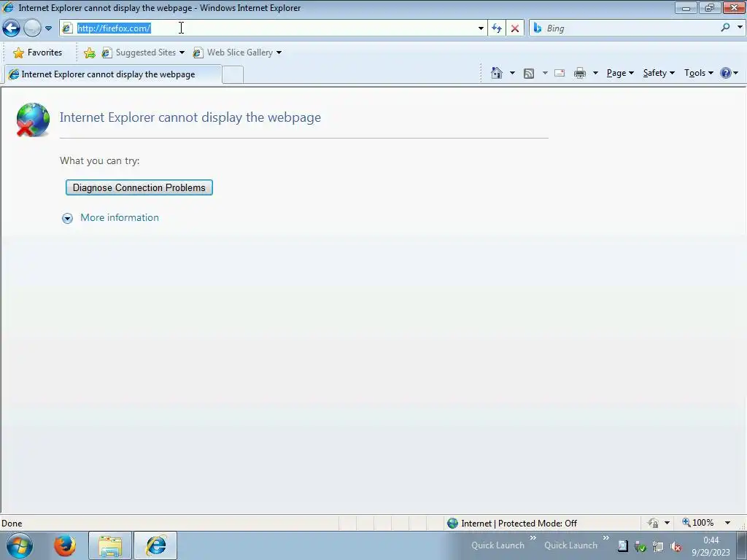
Task: Expand the second Quick Launch chevron
Action: [x=606, y=538]
